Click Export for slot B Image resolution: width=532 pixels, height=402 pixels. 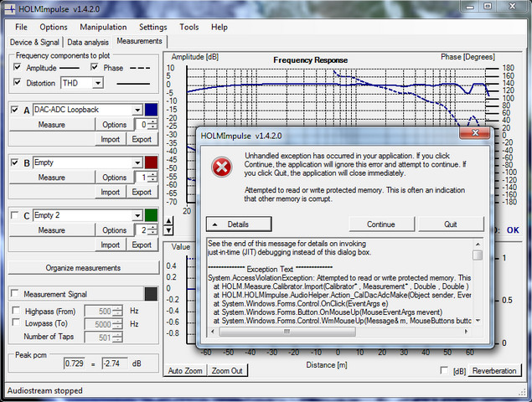tap(142, 192)
